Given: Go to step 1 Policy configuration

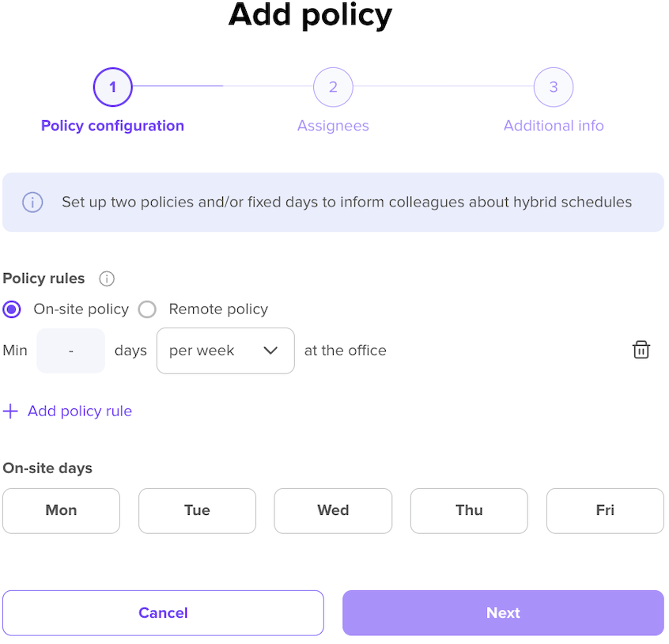Looking at the screenshot, I should [112, 88].
